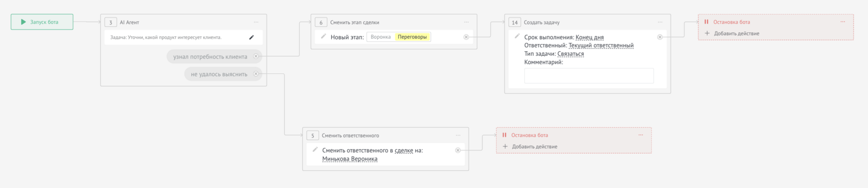This screenshot has height=188, width=868.
Task: Click the pencil icon in AI Агент task
Action: point(252,37)
